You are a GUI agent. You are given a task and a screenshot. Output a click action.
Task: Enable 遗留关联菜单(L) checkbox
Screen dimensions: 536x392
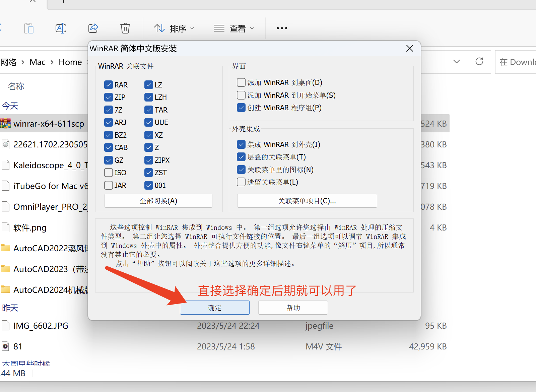click(241, 182)
